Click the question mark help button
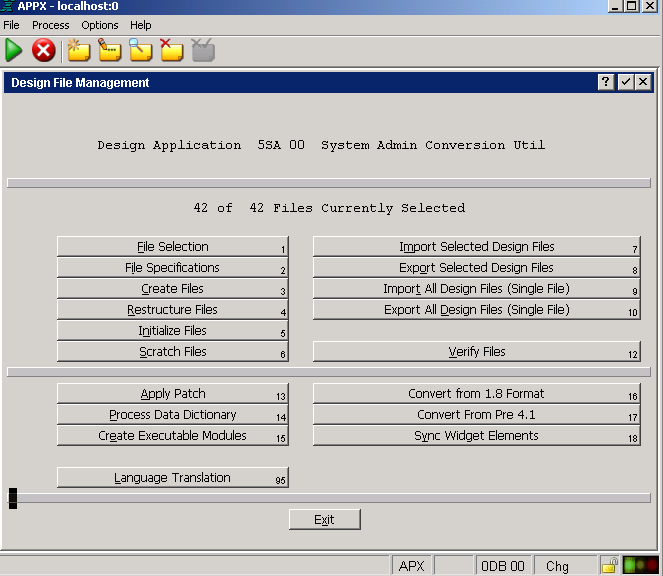 point(606,82)
